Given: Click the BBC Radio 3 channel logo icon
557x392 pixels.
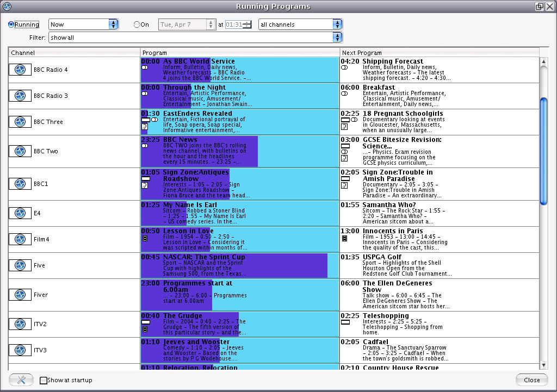Looking at the screenshot, I should 20,96.
